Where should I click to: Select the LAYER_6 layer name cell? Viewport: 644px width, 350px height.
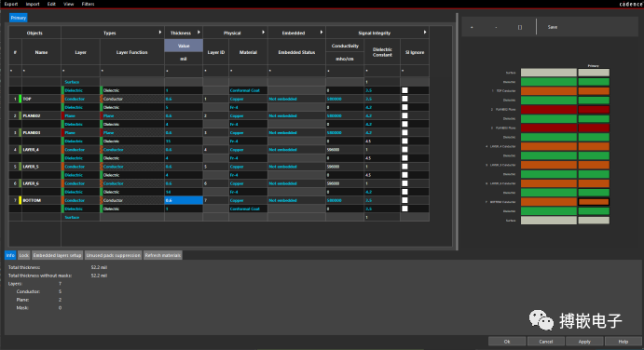41,183
